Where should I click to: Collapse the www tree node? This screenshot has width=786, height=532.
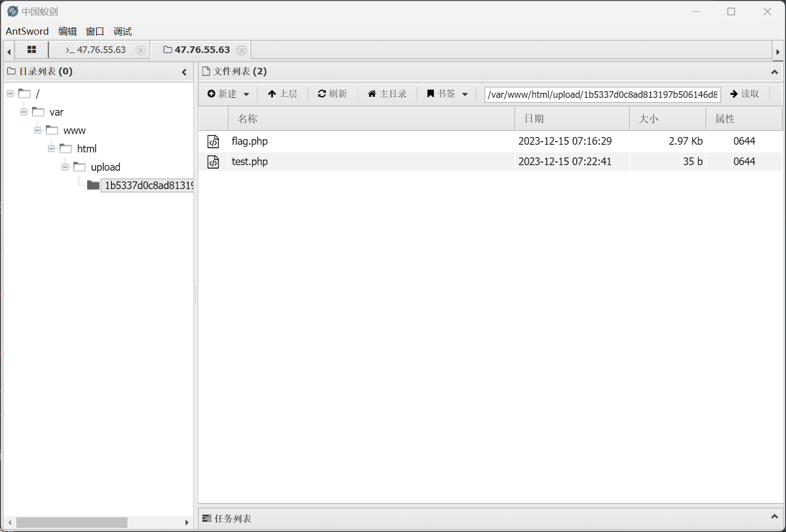[38, 130]
